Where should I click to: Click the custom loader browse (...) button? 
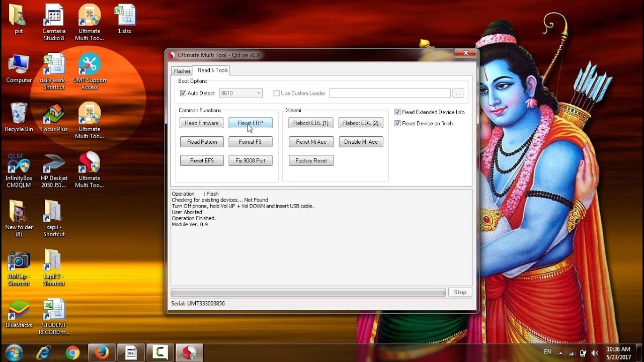[457, 93]
